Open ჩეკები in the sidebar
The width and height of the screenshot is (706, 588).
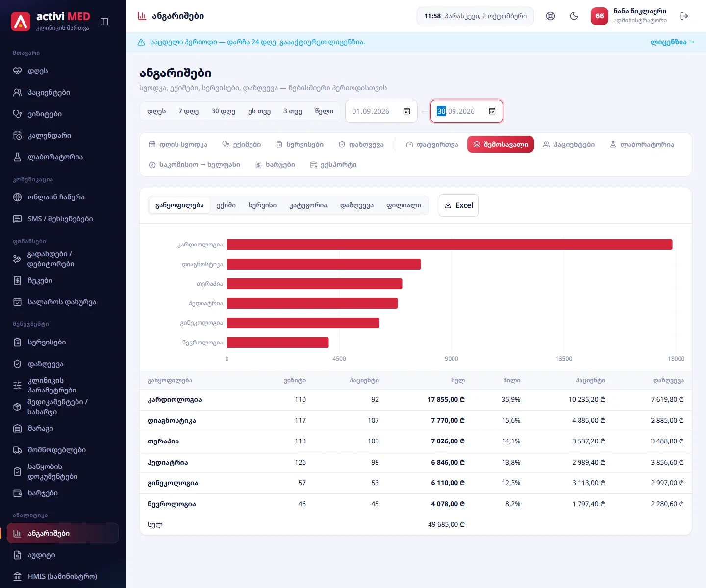tap(63, 281)
